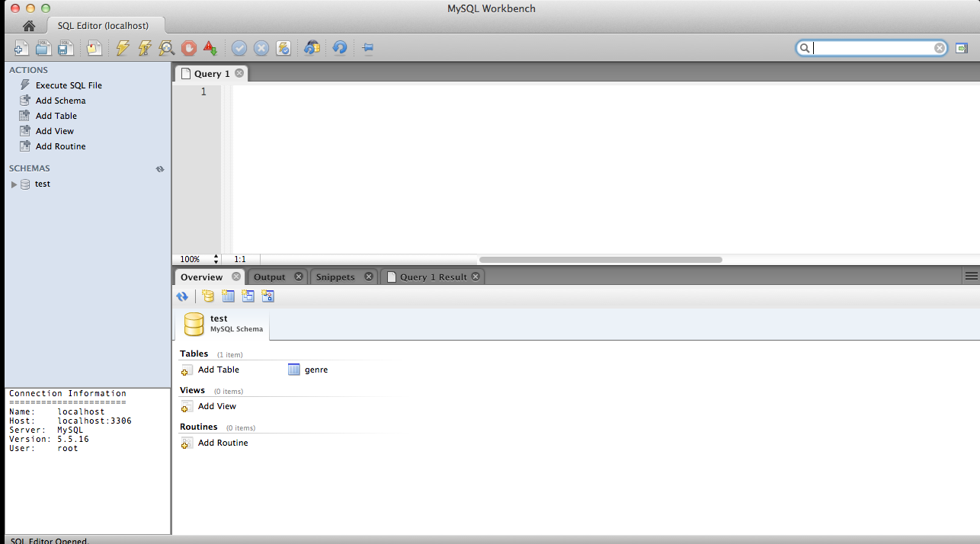Click the editor horizontal scrollbar
Screen dimensions: 980x544
pos(600,259)
